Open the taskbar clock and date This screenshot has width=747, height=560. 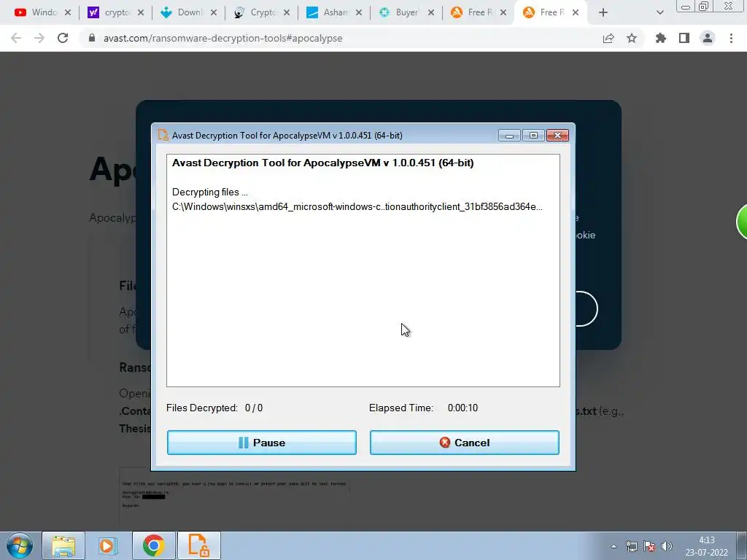pos(706,546)
